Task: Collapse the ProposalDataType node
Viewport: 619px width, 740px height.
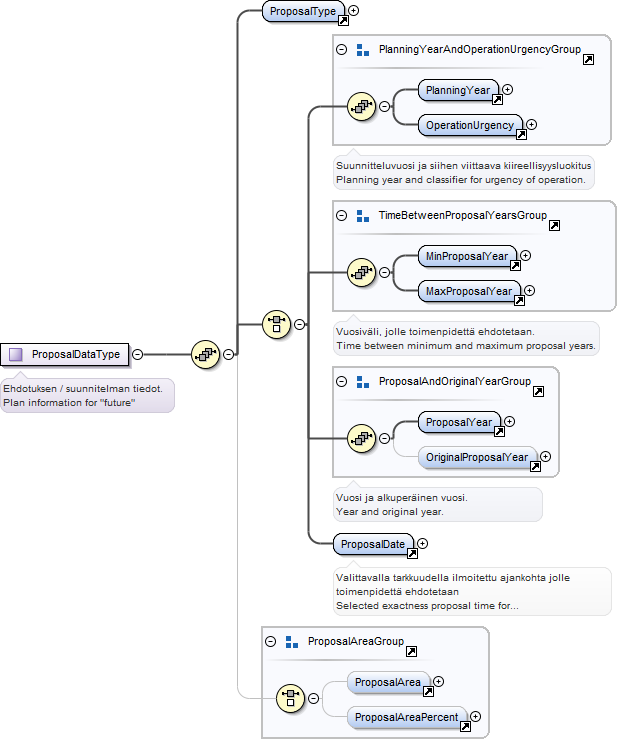Action: (x=137, y=354)
